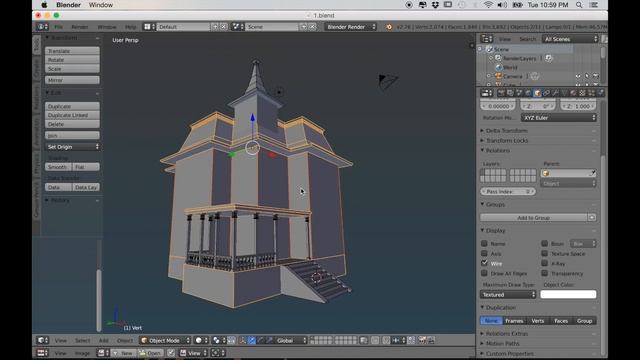Screen dimensions: 640x360
Task: Open the Rotation Mode XYZ Euler dropdown
Action: coord(558,118)
